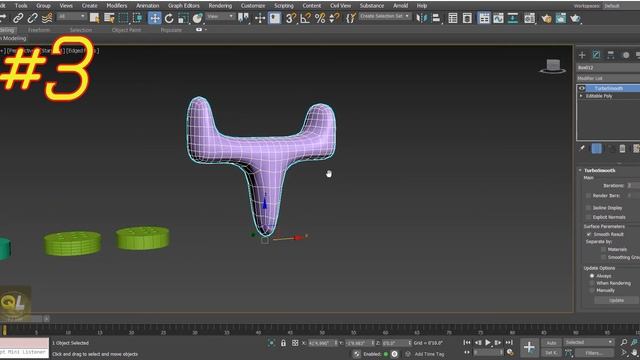Image resolution: width=640 pixels, height=360 pixels.
Task: Click the Pin Stack icon
Action: 582,149
